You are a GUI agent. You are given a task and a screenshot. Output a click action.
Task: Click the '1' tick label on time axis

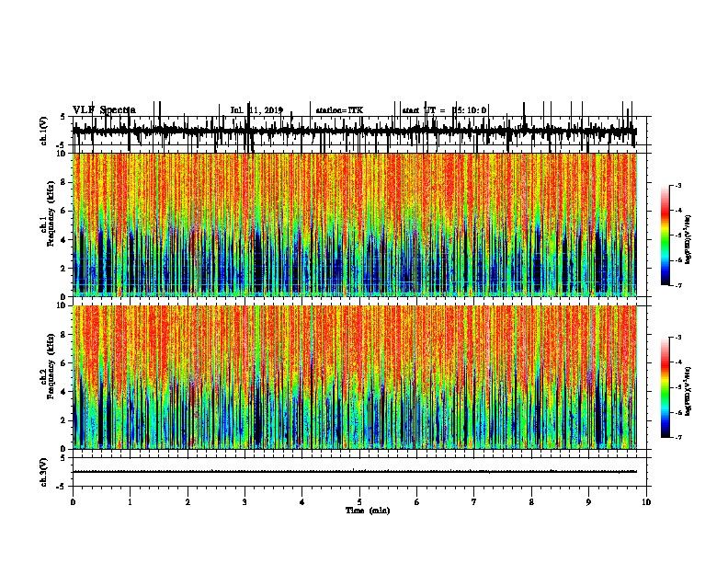click(x=130, y=502)
